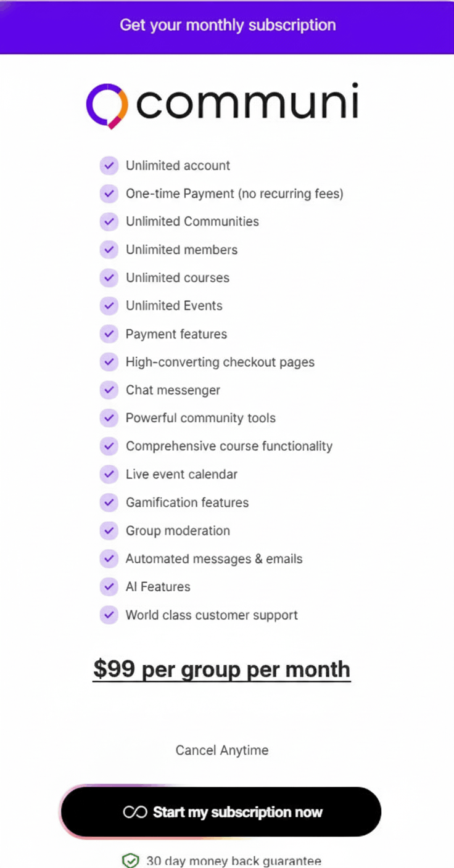Start my subscription now
The height and width of the screenshot is (868, 454).
[221, 812]
